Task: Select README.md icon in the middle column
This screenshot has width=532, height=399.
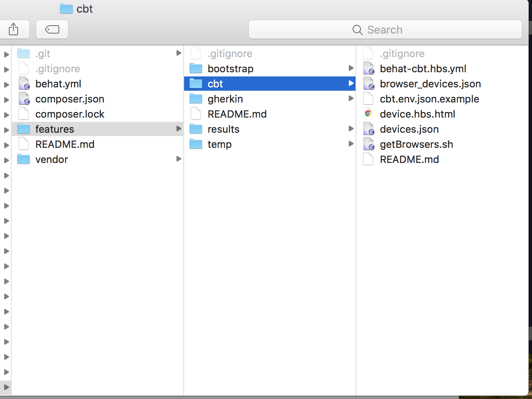Action: tap(196, 114)
